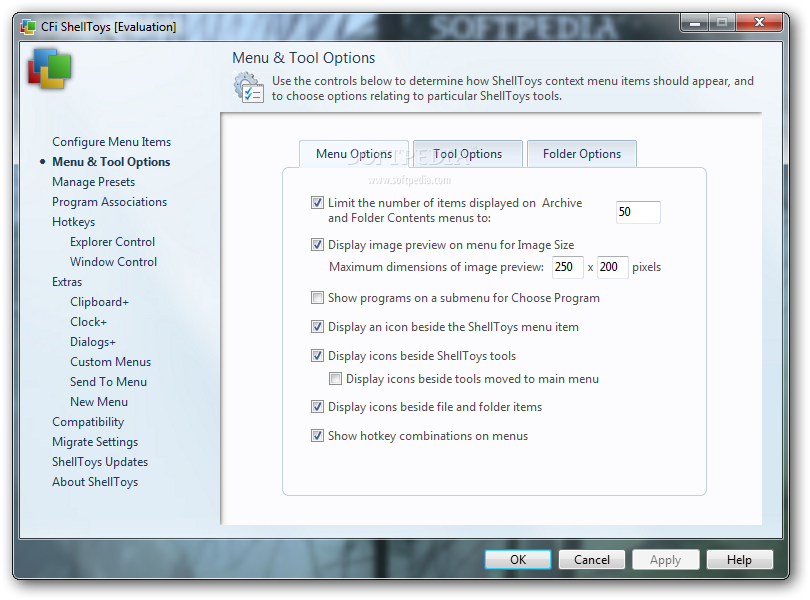Toggle Limit the number of items checkbox
The width and height of the screenshot is (810, 600).
tap(317, 203)
